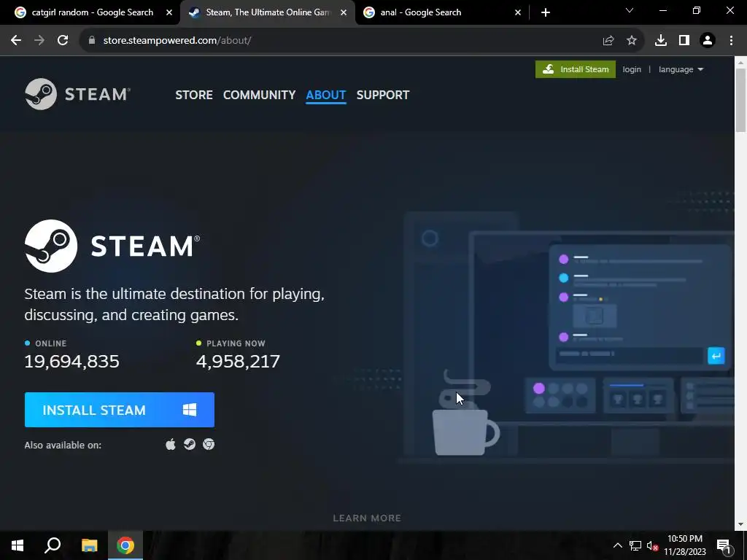
Task: Open the Chrome downloads icon
Action: (661, 41)
